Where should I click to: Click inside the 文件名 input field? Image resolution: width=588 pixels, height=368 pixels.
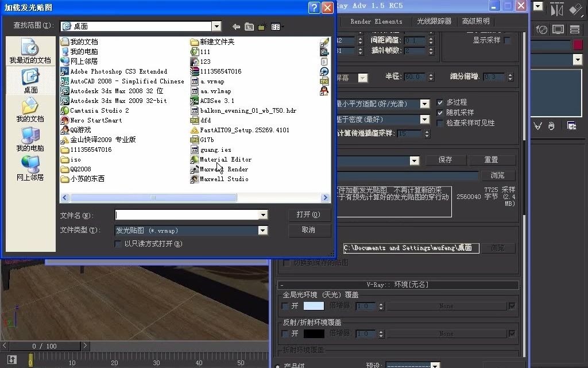coord(189,214)
